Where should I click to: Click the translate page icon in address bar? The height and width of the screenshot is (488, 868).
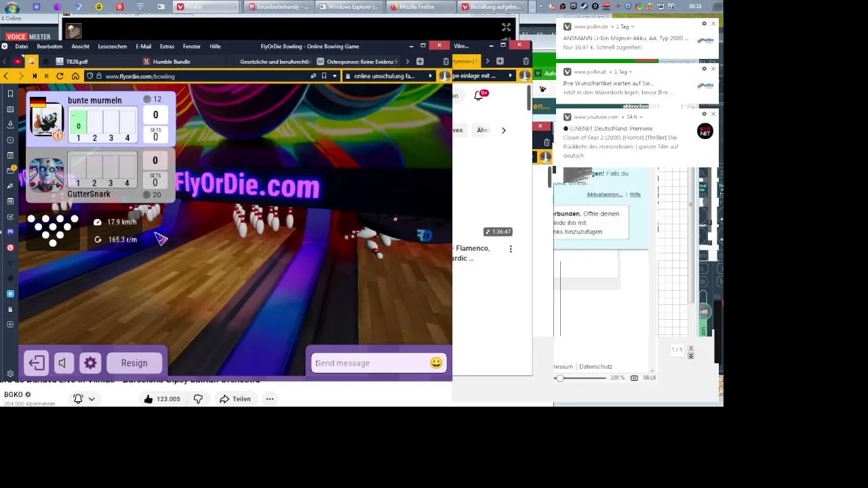[313, 76]
